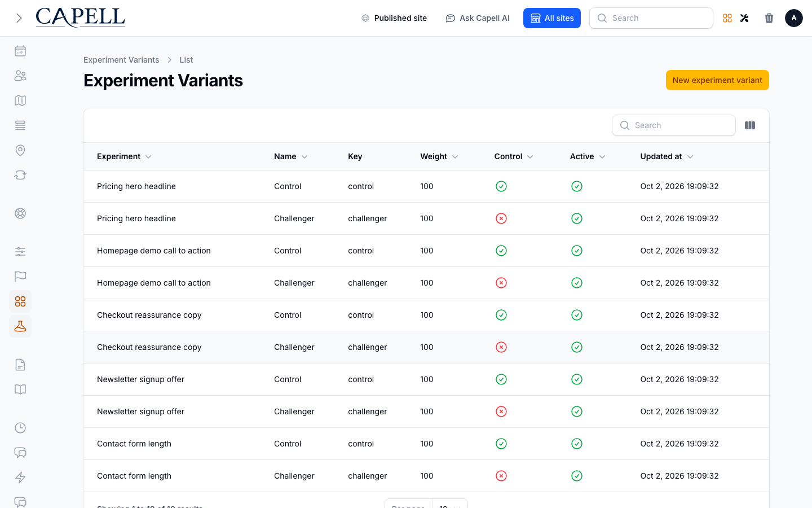Open the grid squares icon in the sidebar

[20, 301]
